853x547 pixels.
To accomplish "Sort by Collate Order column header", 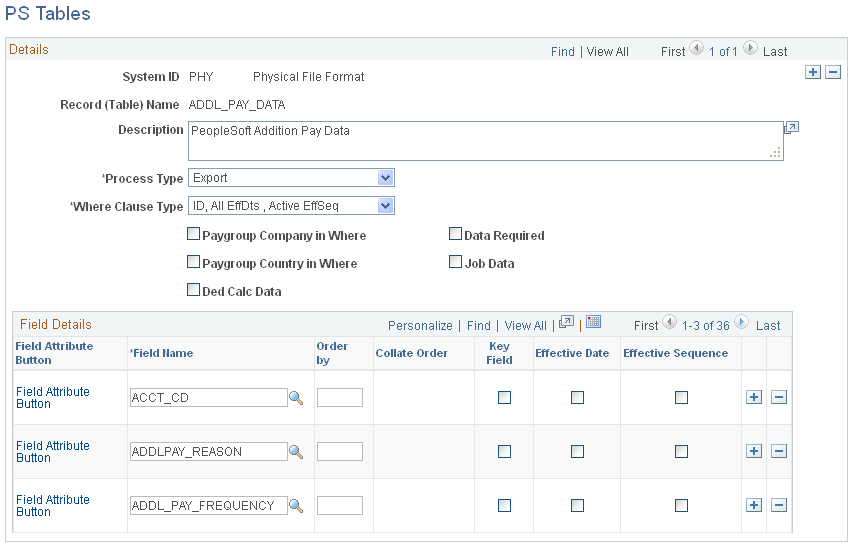I will [x=411, y=353].
